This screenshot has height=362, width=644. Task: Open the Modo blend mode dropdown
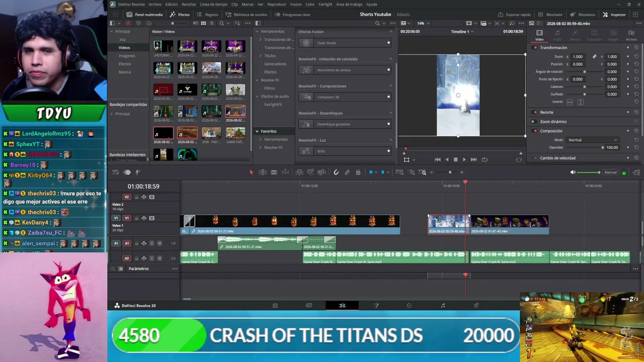[593, 140]
